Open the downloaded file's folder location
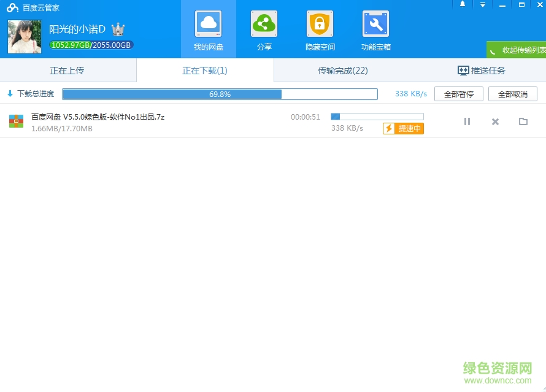546x392 pixels. tap(523, 121)
